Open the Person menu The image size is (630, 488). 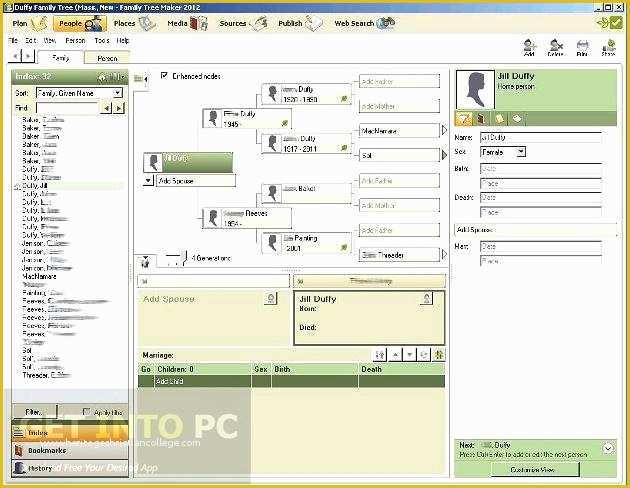coord(75,41)
